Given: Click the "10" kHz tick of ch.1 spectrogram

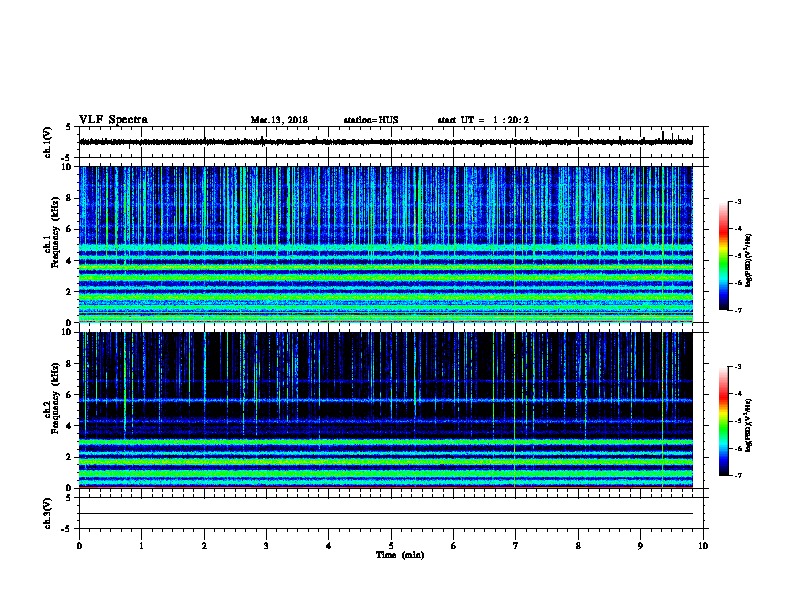Looking at the screenshot, I should coord(68,167).
